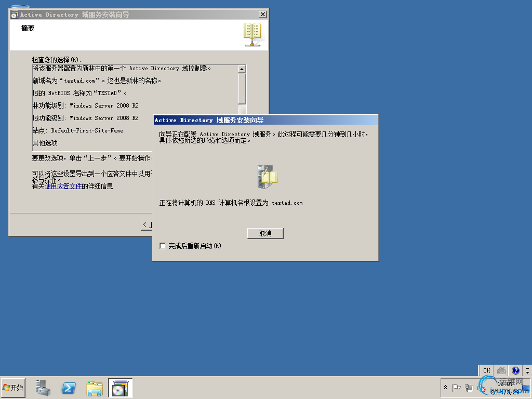532x399 pixels.
Task: Open the help icon in the system tray
Action: (515, 370)
